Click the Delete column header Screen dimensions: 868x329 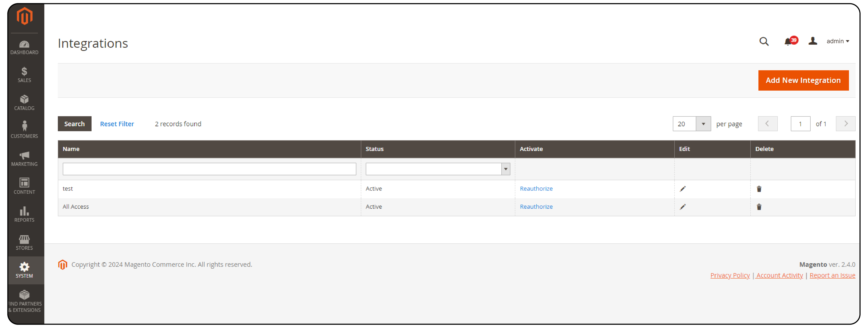[803, 149]
